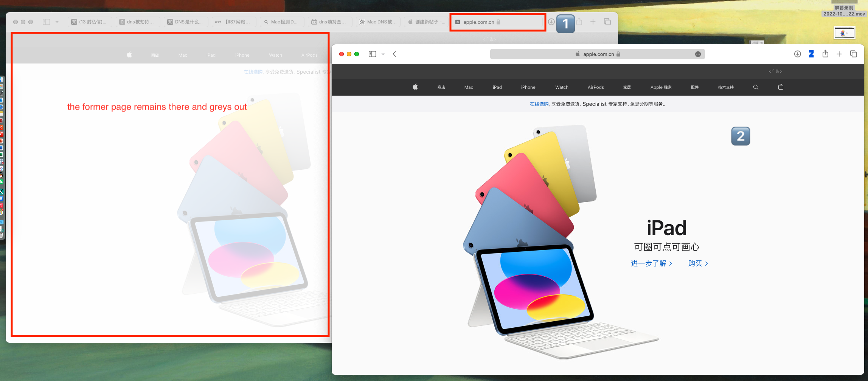Switch to the 【IIS7 网站 tab
The height and width of the screenshot is (381, 868).
[234, 22]
